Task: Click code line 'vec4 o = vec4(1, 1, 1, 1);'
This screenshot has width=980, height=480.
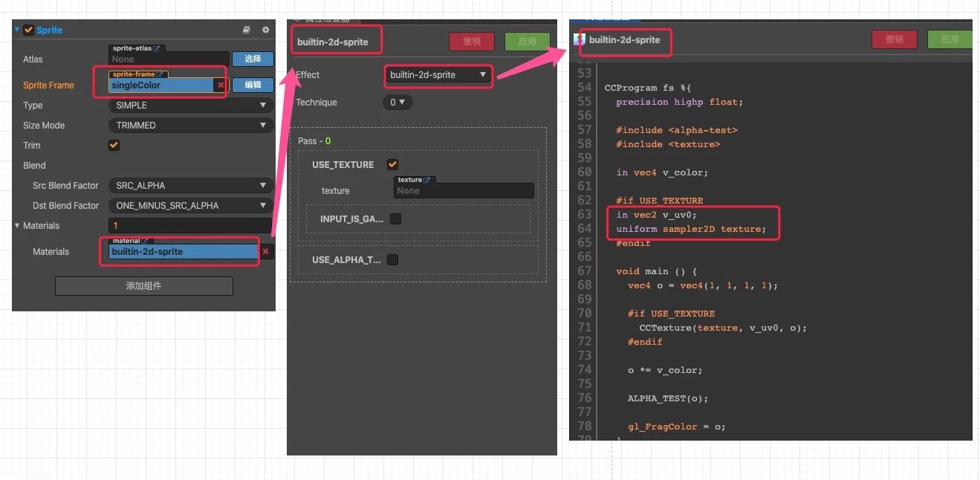Action: pyautogui.click(x=703, y=285)
